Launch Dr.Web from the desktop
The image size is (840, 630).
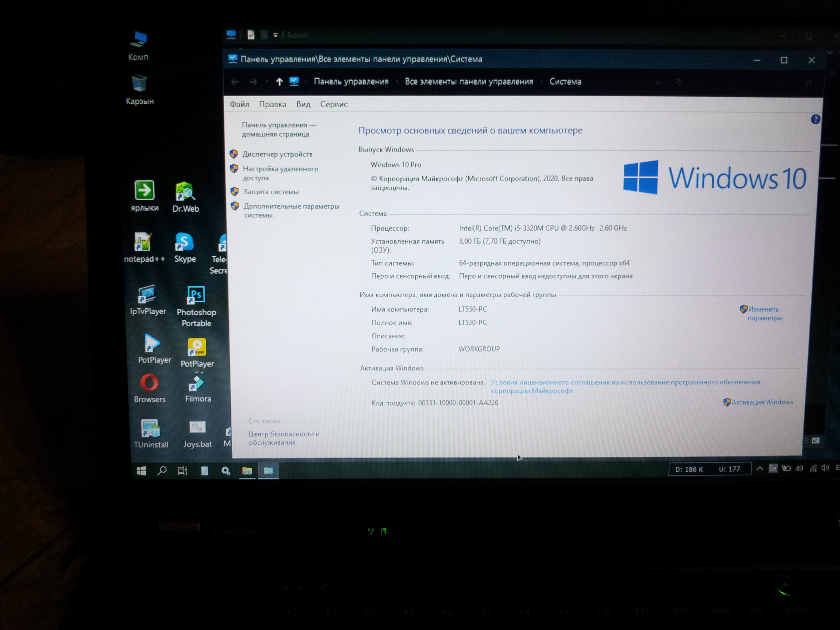185,197
